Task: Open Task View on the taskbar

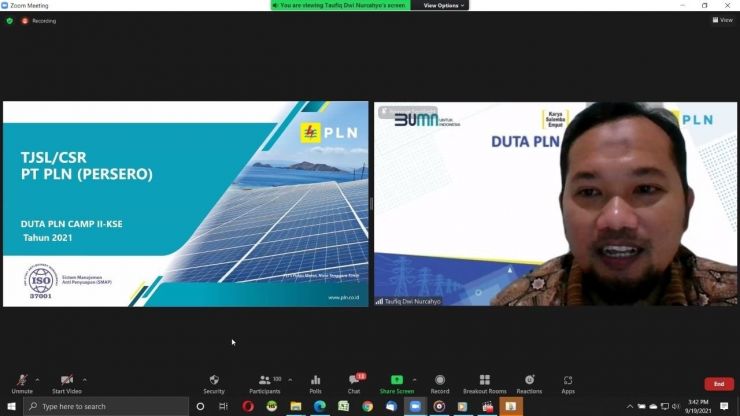Action: click(223, 406)
